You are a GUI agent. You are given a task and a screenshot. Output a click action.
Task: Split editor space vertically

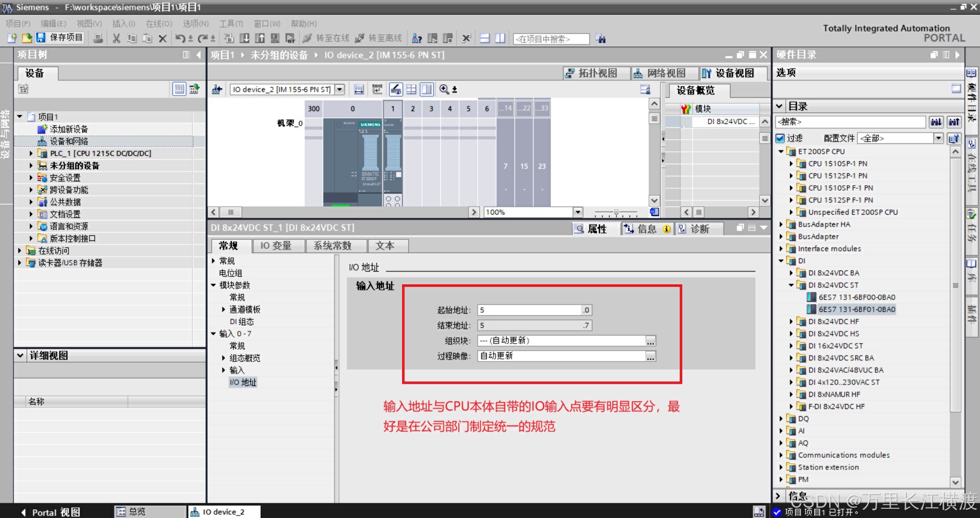(500, 38)
